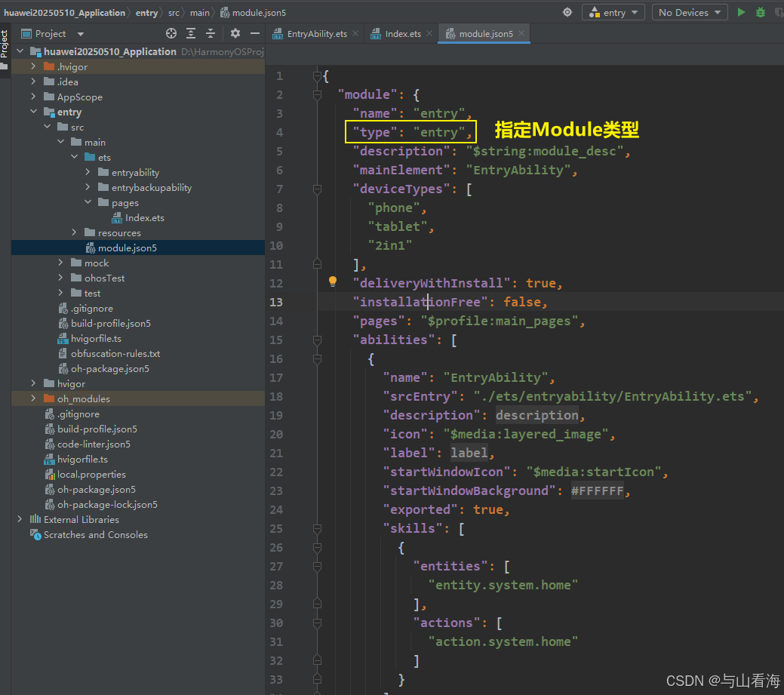Fold the skills array at line 25
This screenshot has height=695, width=784.
[x=317, y=528]
